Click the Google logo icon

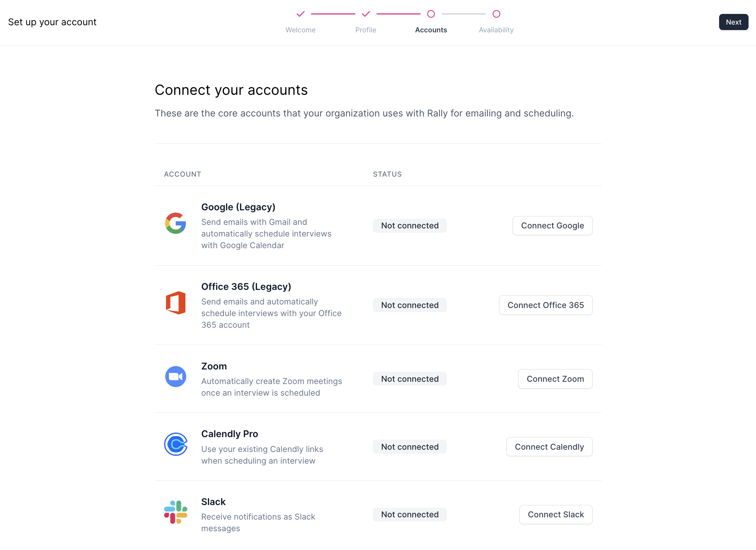tap(175, 223)
